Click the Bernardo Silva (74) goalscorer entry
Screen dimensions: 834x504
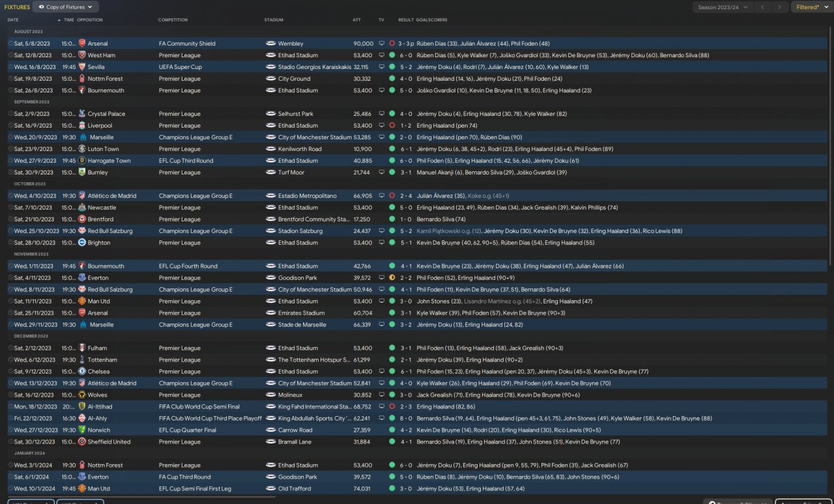(441, 219)
